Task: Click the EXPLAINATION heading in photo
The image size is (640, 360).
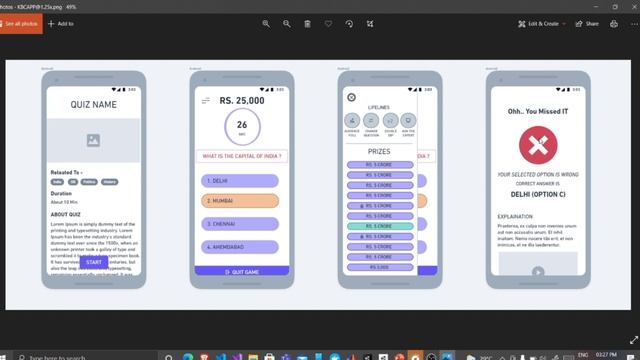Action: coord(515,216)
